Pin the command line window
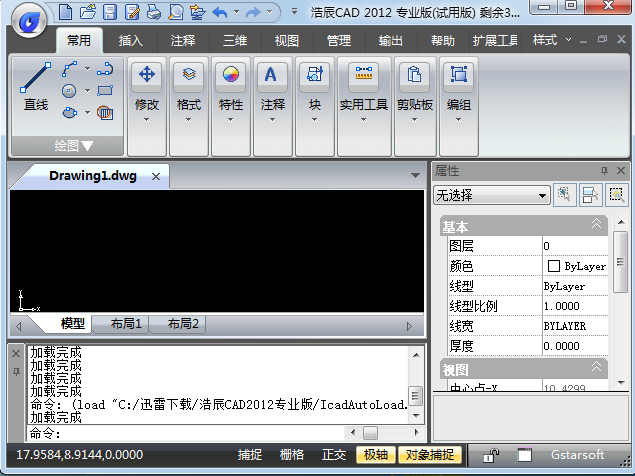Screen dimensions: 635x476 [16, 371]
